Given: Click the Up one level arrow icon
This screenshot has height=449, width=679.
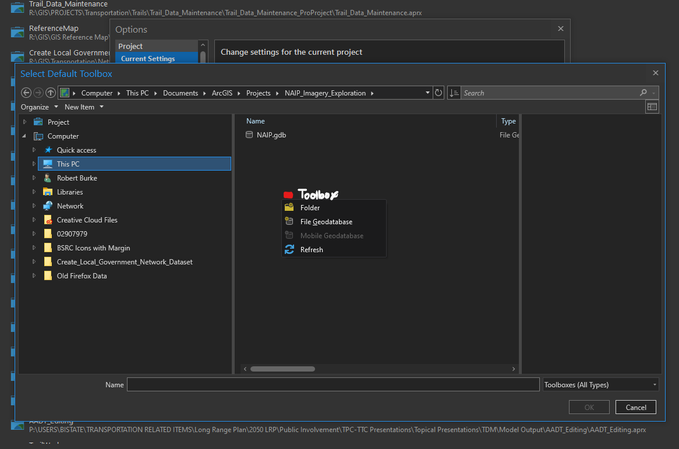Looking at the screenshot, I should click(51, 93).
